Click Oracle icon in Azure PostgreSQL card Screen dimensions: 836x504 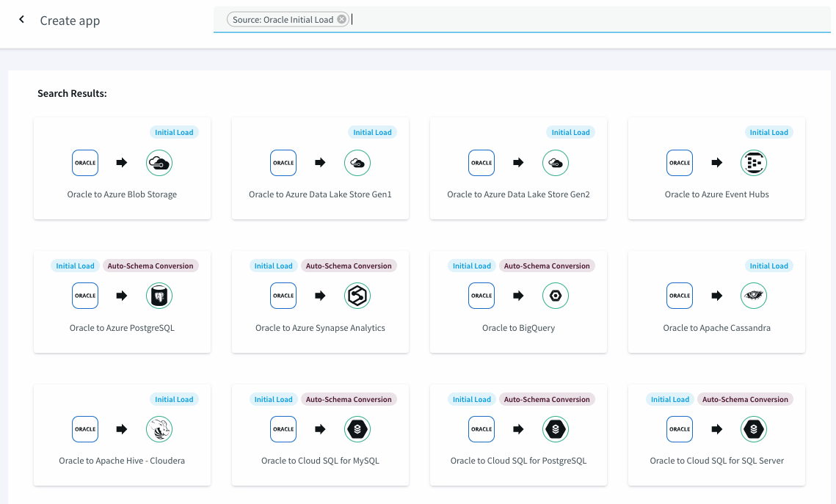coord(85,296)
